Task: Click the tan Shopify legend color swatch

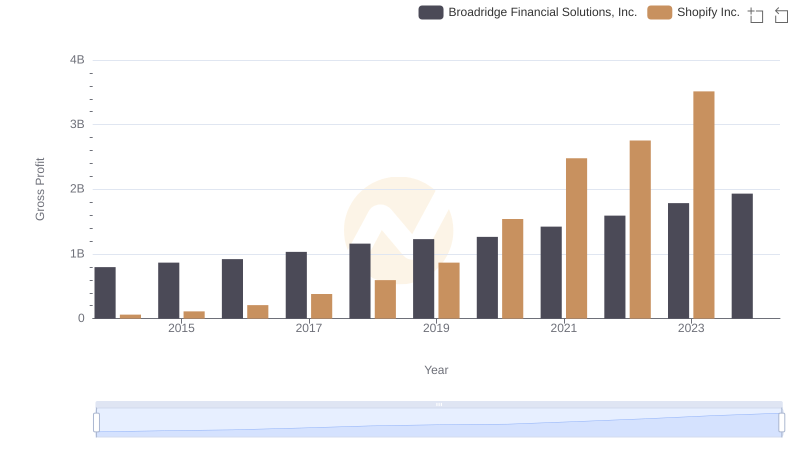Action: coord(659,12)
